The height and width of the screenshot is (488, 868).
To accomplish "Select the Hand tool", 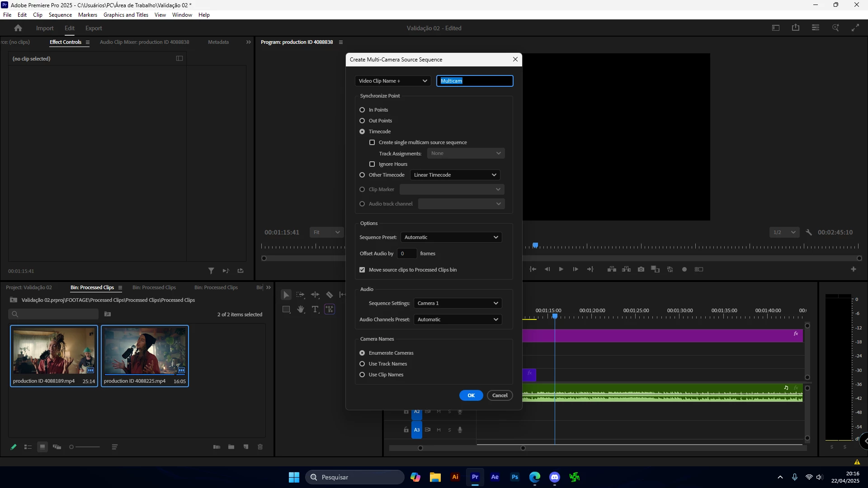I will [x=301, y=310].
